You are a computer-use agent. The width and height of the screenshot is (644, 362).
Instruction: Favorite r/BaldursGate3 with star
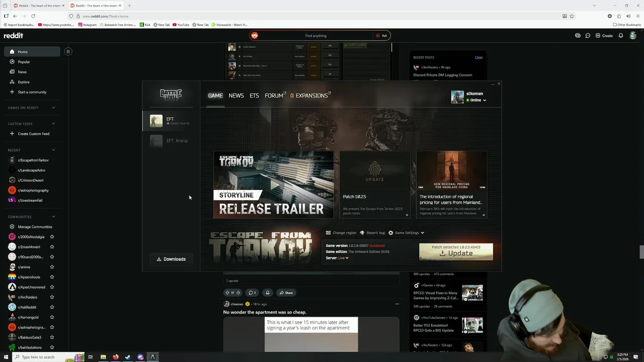tap(52, 337)
